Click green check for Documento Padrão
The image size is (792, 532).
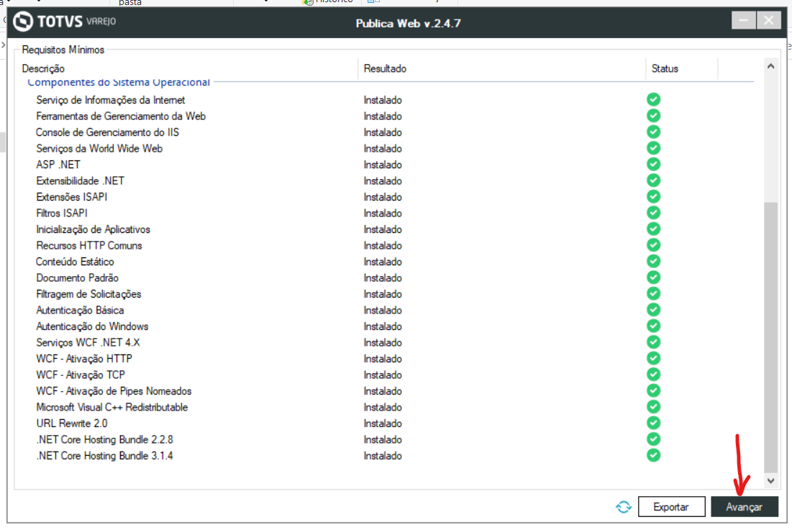coord(654,277)
